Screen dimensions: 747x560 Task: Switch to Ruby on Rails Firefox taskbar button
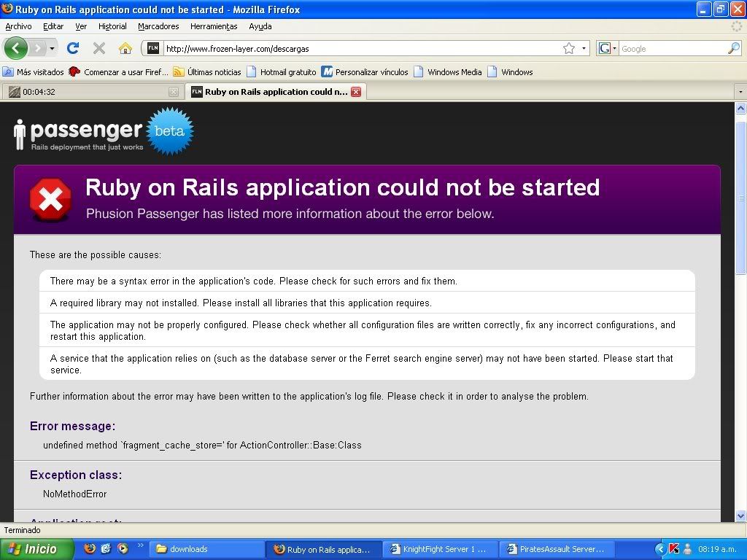(x=324, y=550)
